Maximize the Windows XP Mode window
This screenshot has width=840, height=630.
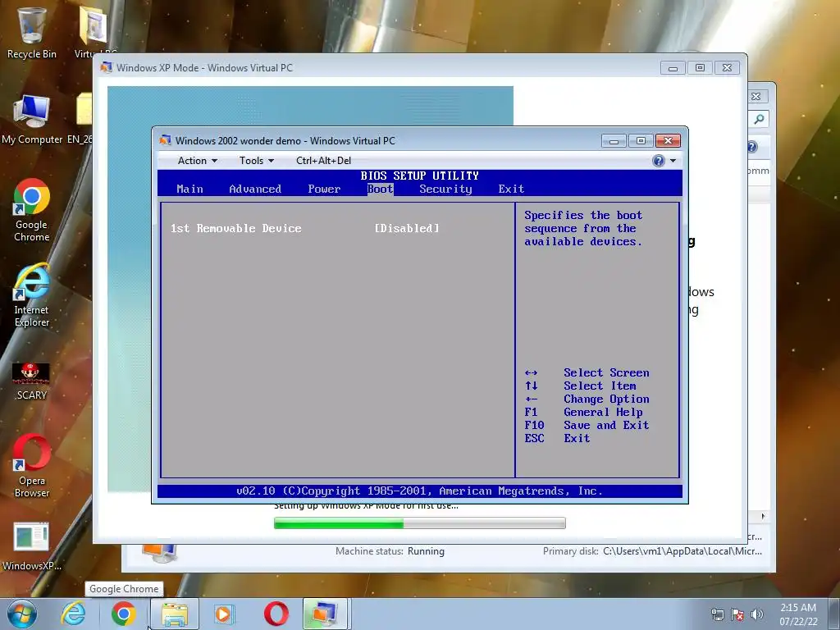700,68
